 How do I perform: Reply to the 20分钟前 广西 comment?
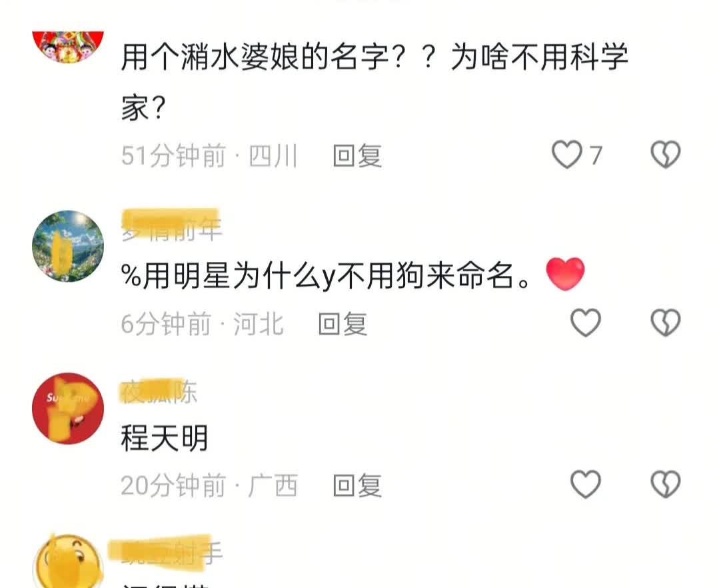coord(357,485)
